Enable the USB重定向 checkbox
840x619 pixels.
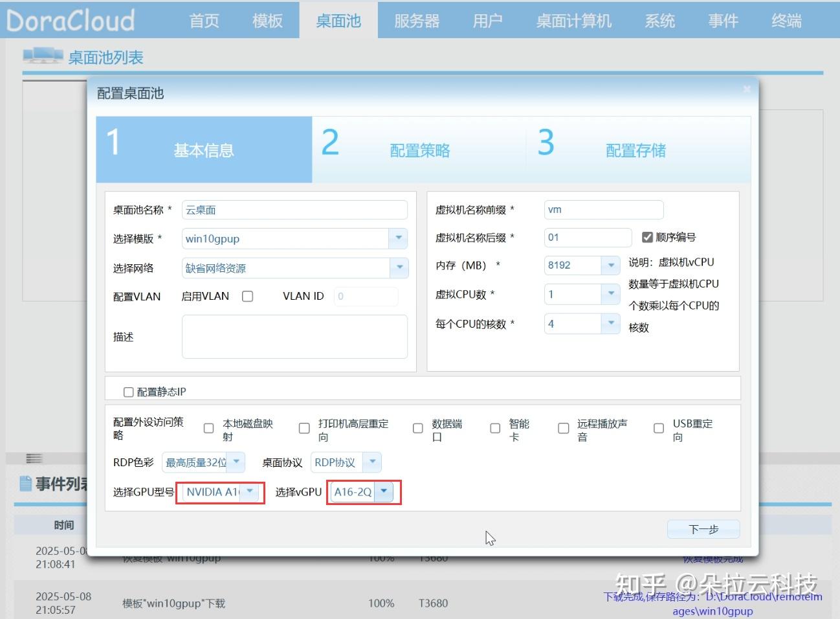pyautogui.click(x=659, y=428)
